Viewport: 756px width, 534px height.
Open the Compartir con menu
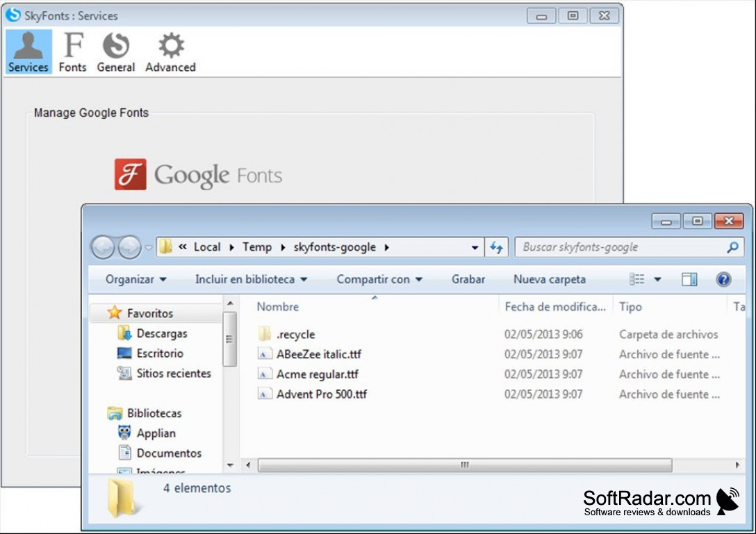coord(379,279)
